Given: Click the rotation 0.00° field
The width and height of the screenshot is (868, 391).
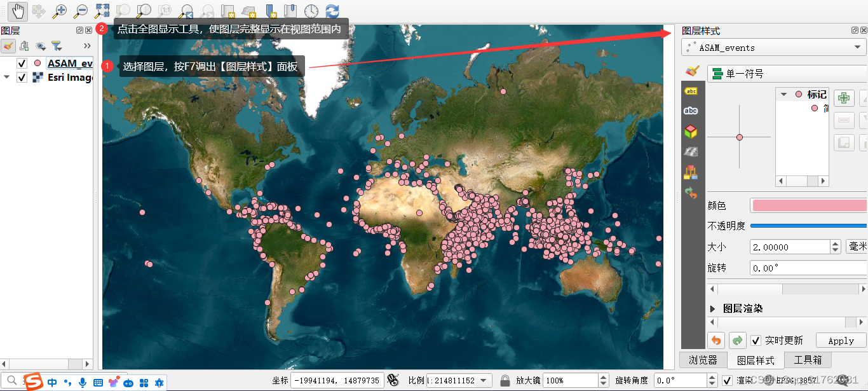Looking at the screenshot, I should pyautogui.click(x=808, y=268).
